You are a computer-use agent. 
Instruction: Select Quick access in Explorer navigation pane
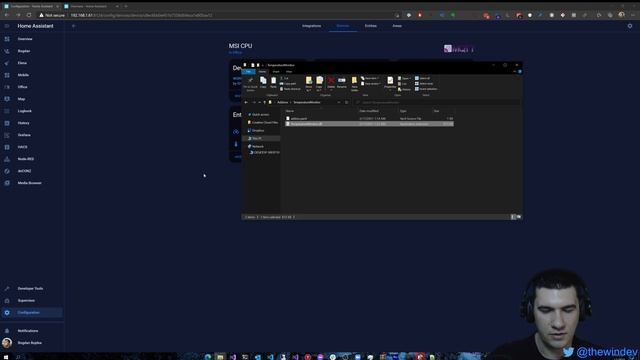coord(260,115)
